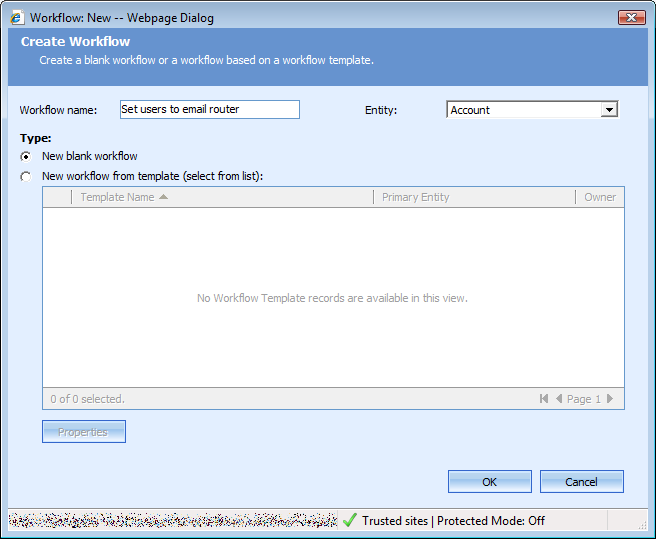Click the Internet Explorer icon in title bar

(16, 17)
